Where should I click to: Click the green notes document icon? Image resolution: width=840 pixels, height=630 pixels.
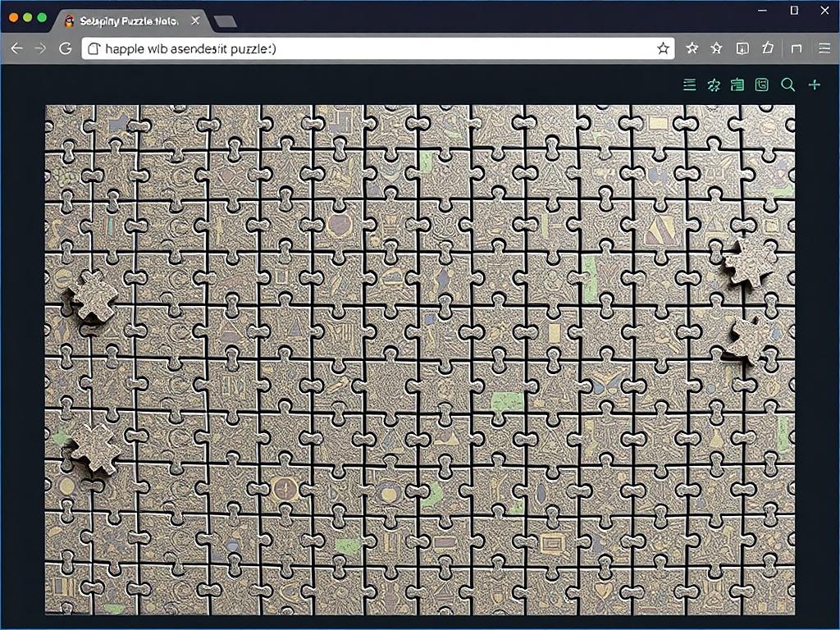(737, 84)
